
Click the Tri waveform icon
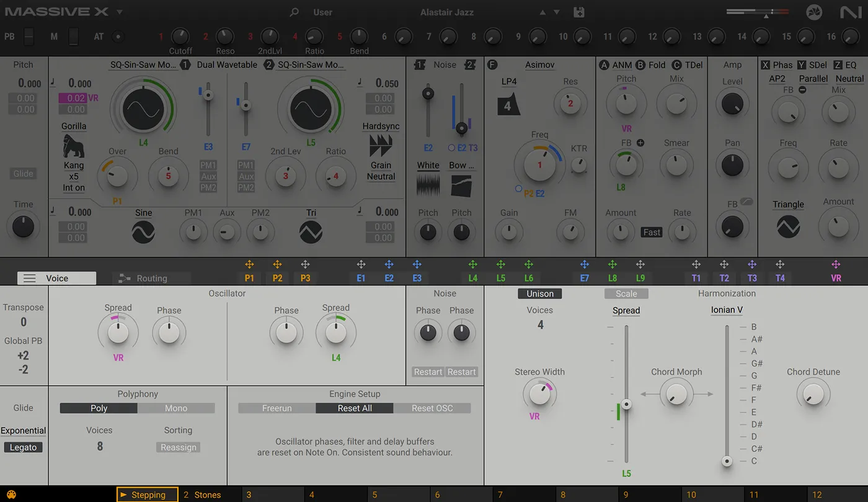point(311,232)
